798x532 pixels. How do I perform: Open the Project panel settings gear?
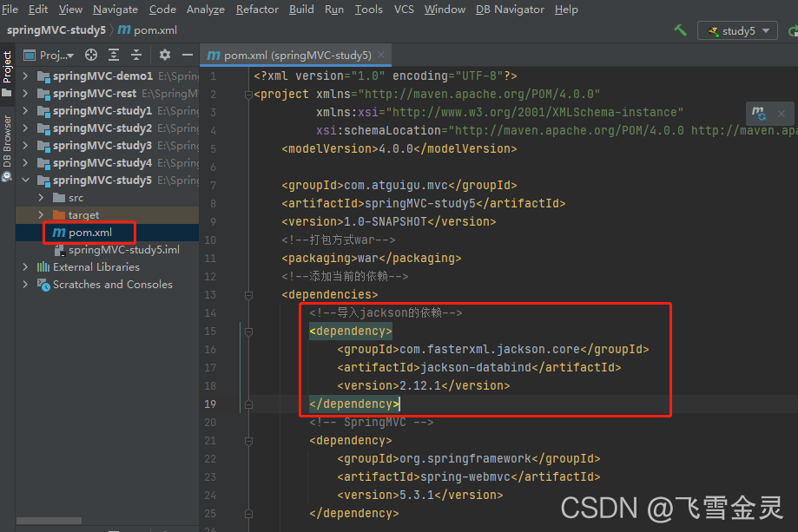click(x=165, y=55)
